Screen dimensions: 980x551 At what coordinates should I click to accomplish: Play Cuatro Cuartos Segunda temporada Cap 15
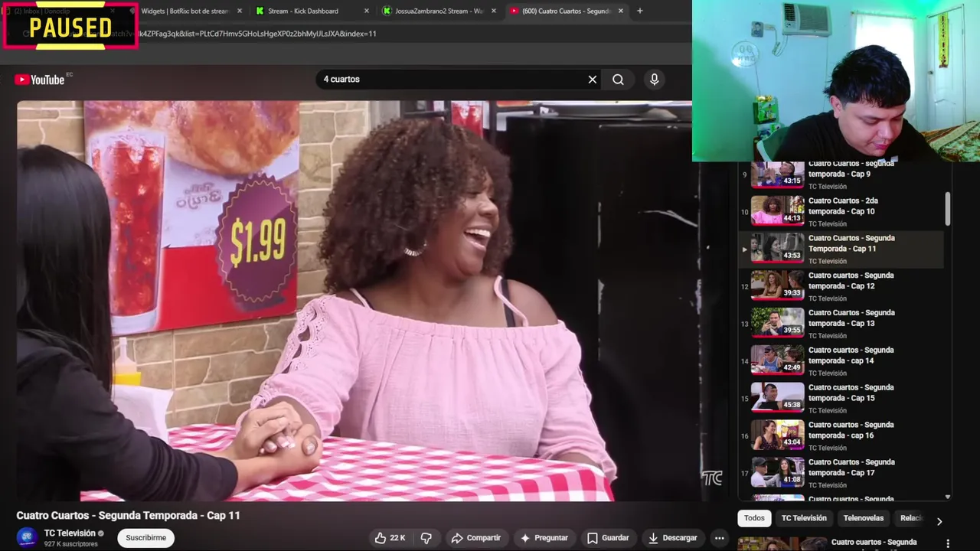pyautogui.click(x=842, y=399)
